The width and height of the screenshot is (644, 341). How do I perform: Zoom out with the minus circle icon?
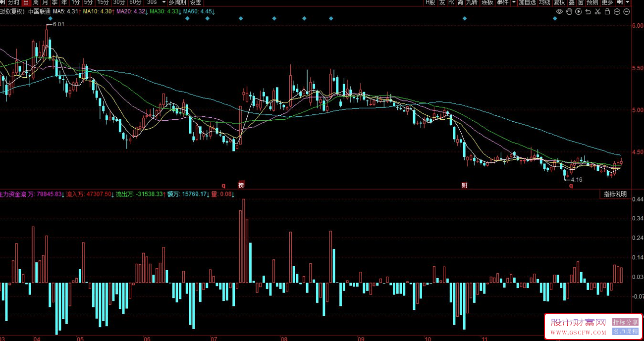626,11
